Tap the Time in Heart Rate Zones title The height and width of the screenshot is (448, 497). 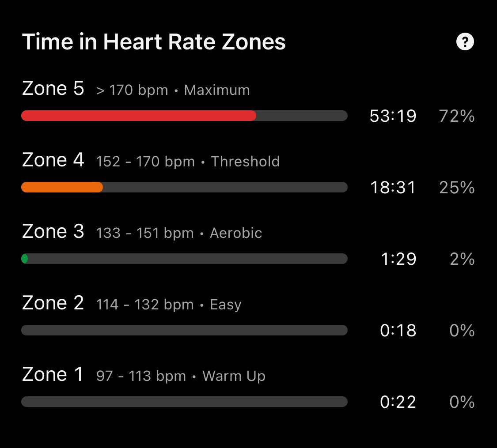click(x=154, y=42)
